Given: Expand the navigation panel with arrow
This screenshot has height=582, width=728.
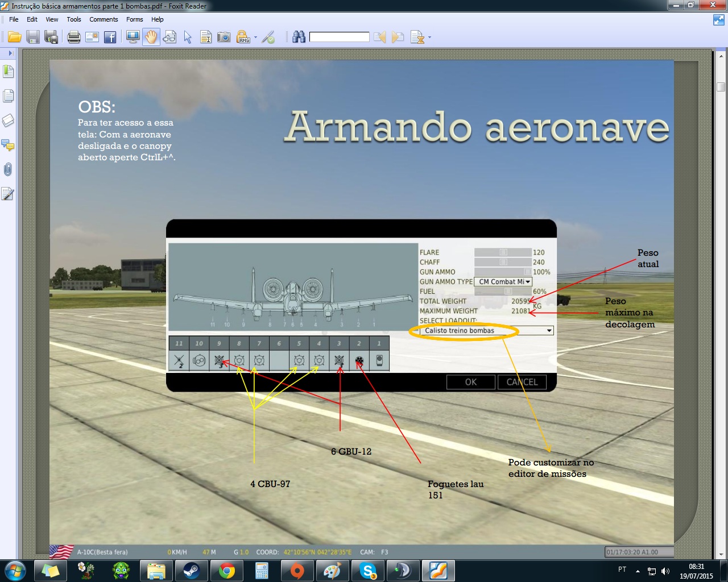Looking at the screenshot, I should 10,53.
